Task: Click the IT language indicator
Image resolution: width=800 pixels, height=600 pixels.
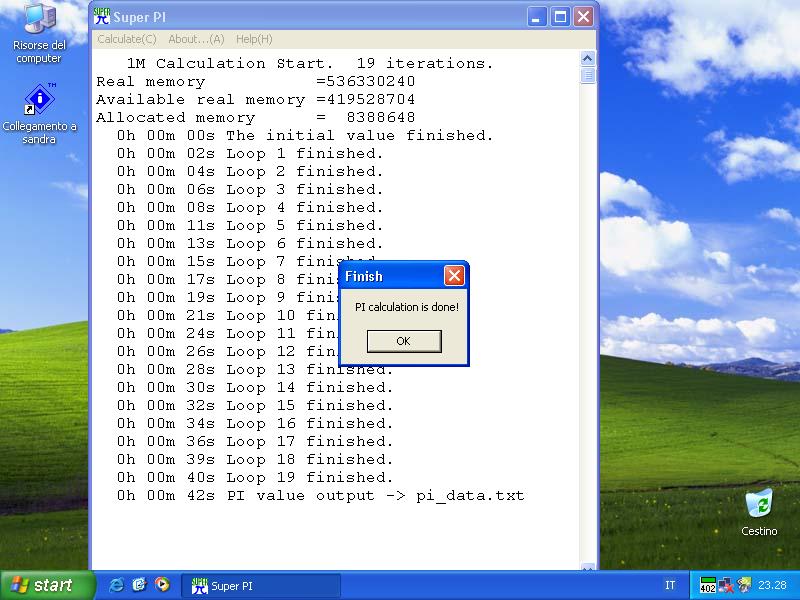Action: [x=670, y=585]
